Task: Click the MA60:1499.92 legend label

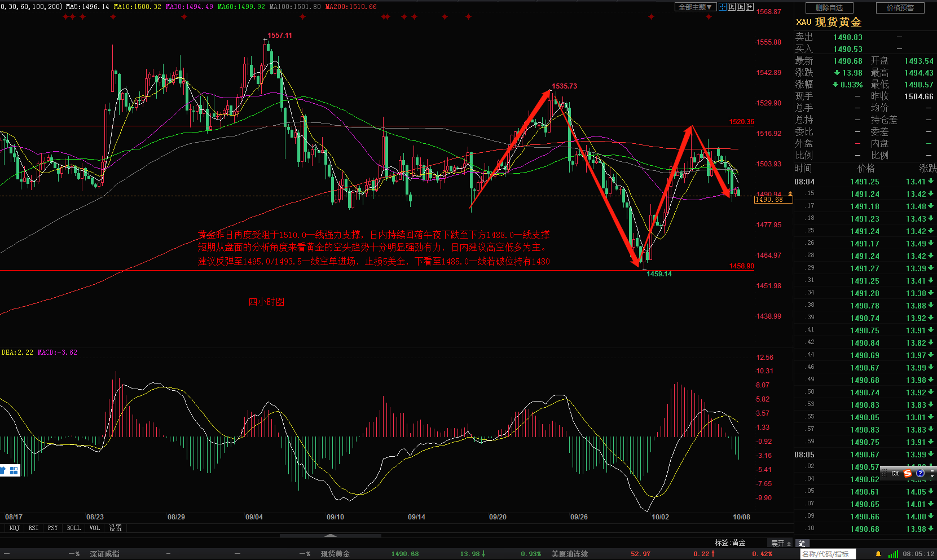Action: pos(241,7)
